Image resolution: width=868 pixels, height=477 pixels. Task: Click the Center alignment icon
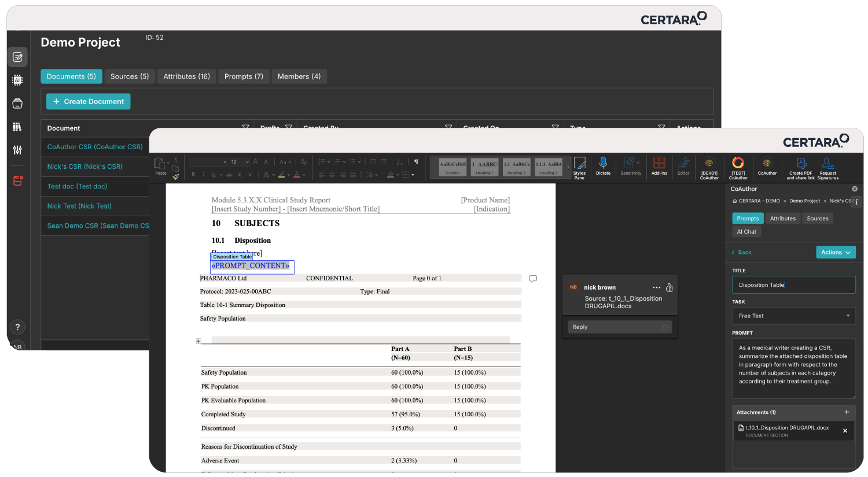(332, 175)
